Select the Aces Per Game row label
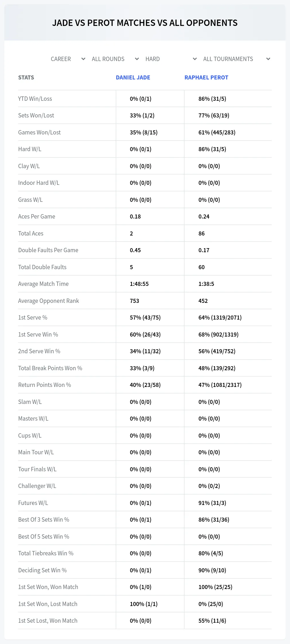 click(x=37, y=216)
